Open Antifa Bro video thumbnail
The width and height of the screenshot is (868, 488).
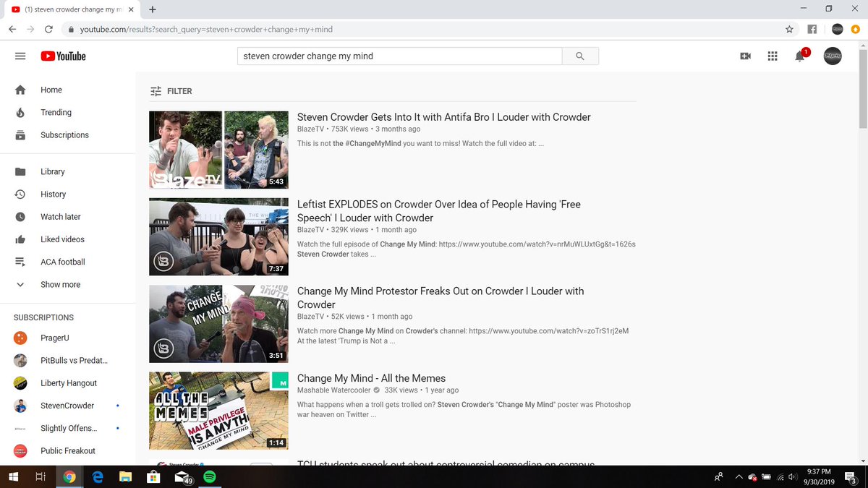[218, 150]
